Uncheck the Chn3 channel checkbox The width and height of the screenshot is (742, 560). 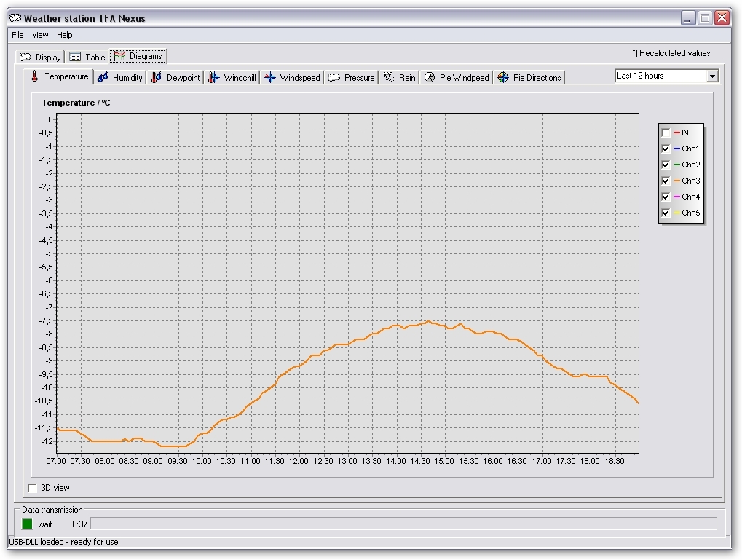(x=666, y=181)
